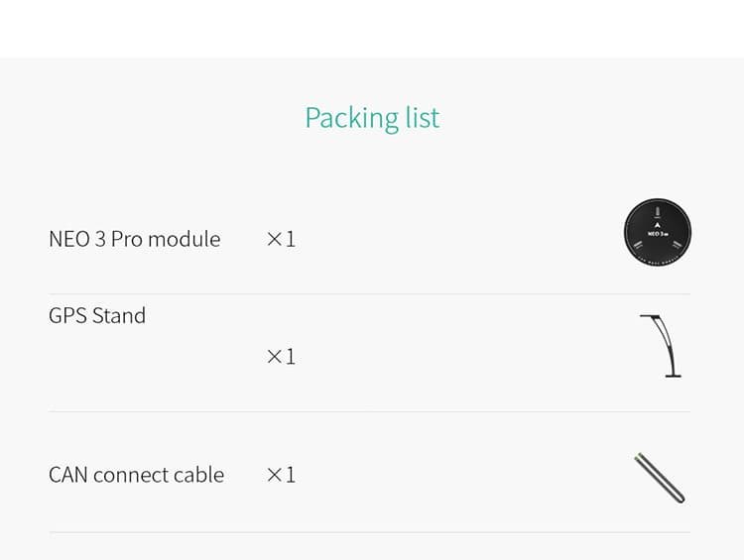Screen dimensions: 744x560
Task: Click the flat base of the GPS stand
Action: pos(673,376)
